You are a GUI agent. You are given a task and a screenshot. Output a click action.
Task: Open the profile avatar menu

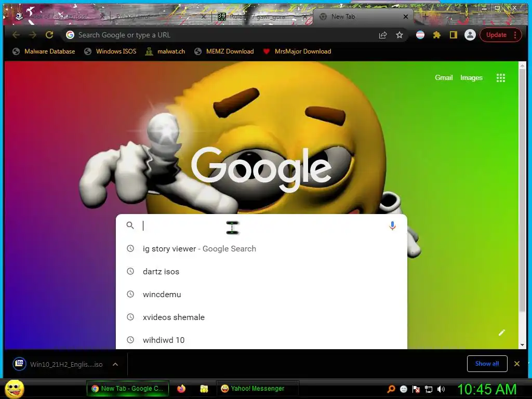pos(470,35)
